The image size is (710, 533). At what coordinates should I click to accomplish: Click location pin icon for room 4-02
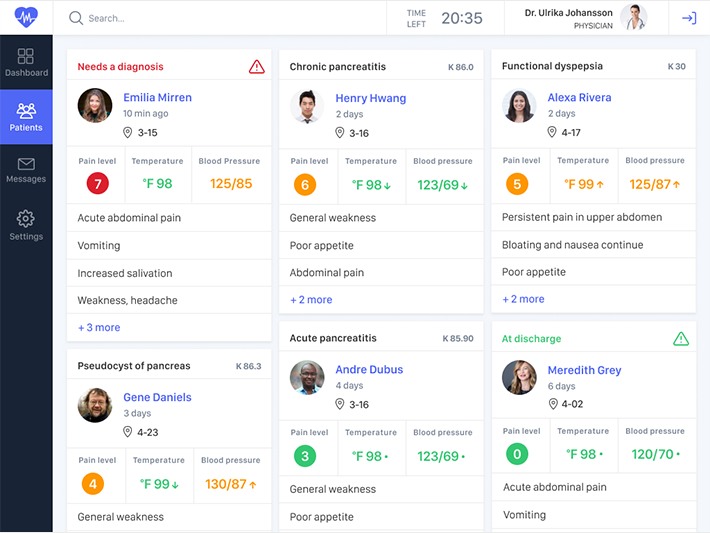pyautogui.click(x=553, y=403)
